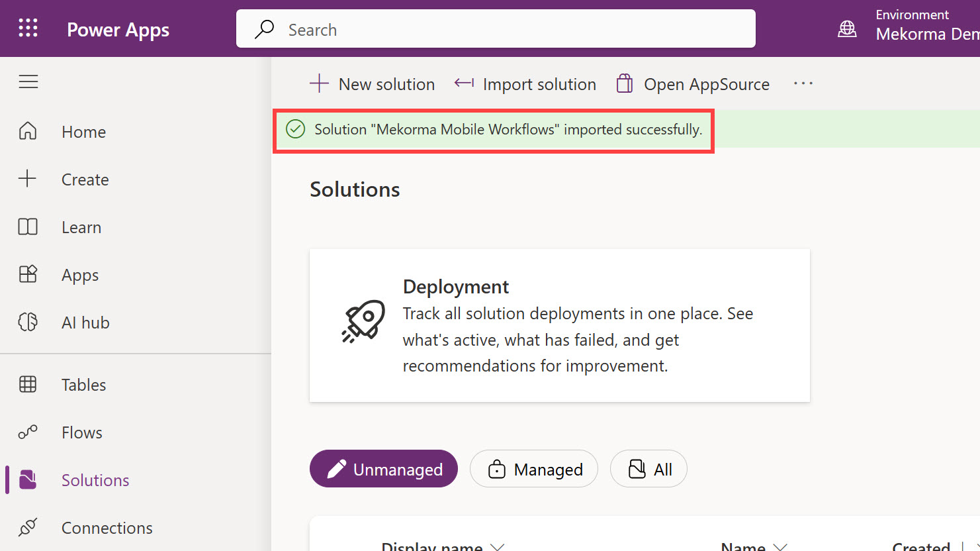This screenshot has width=980, height=551.
Task: Expand the Display name column sort dropdown
Action: click(498, 546)
